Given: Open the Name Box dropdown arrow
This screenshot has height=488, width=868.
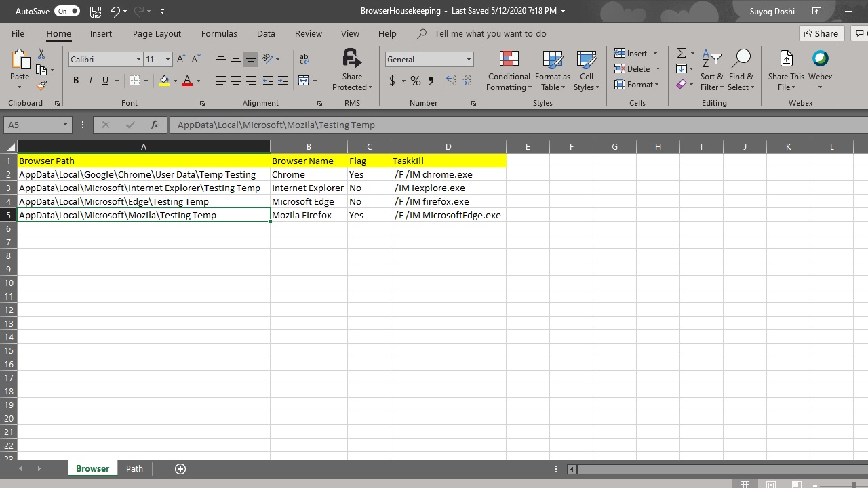Looking at the screenshot, I should [65, 125].
